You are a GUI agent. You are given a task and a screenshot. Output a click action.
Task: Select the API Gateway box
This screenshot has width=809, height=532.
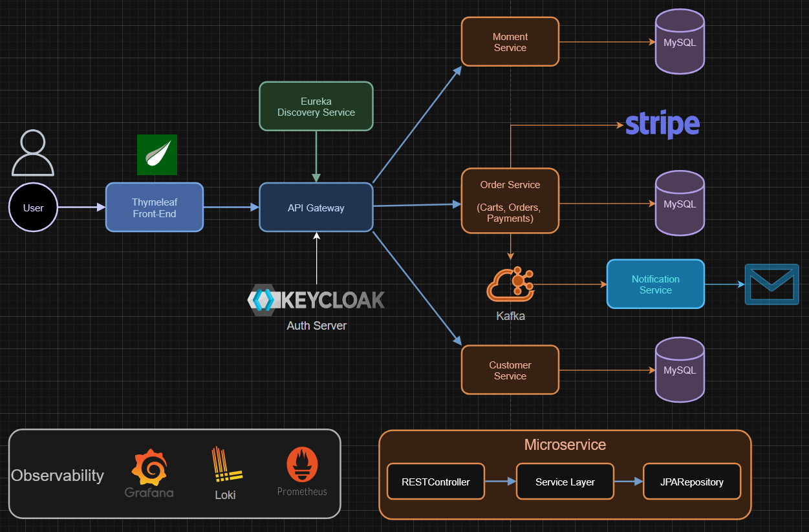[x=316, y=207]
